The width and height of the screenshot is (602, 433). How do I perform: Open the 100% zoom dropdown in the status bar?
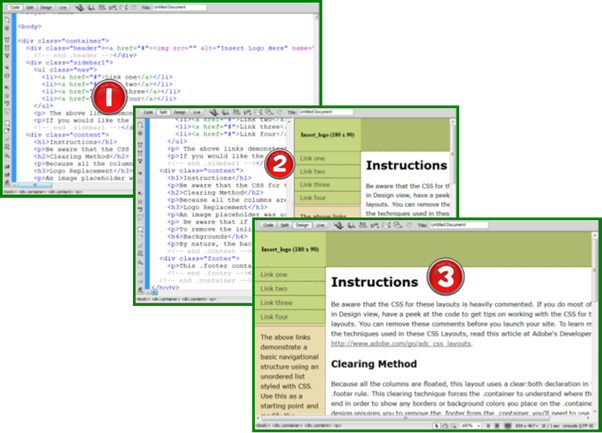point(470,426)
